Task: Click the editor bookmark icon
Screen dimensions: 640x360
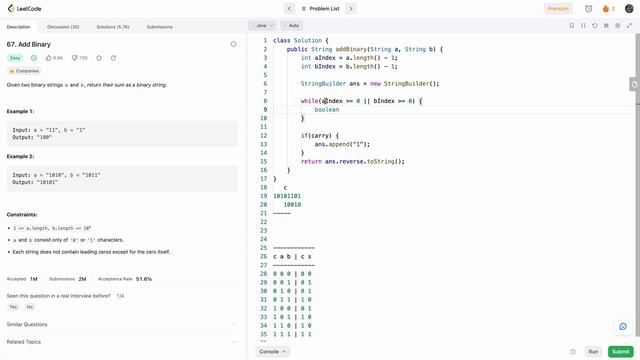Action: tap(571, 25)
